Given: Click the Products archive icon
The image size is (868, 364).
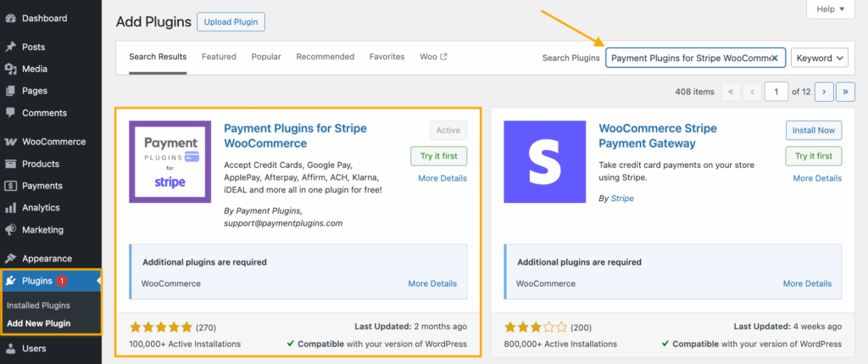Looking at the screenshot, I should tap(10, 164).
